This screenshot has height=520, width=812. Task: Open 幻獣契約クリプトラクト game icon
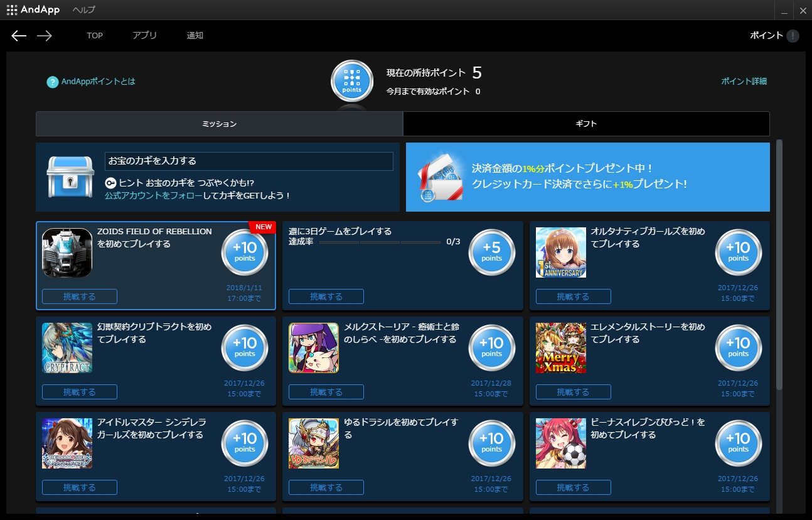[67, 348]
